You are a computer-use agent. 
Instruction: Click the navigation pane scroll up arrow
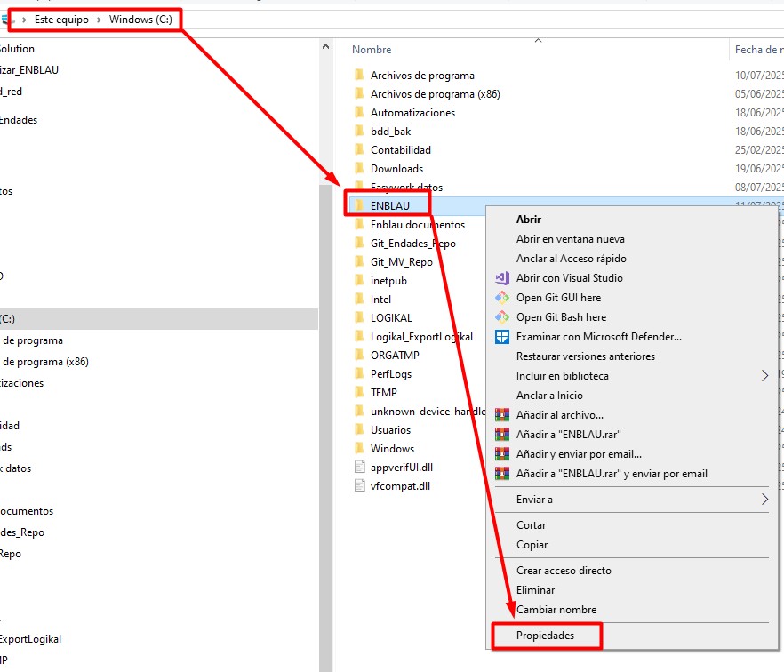[x=325, y=46]
